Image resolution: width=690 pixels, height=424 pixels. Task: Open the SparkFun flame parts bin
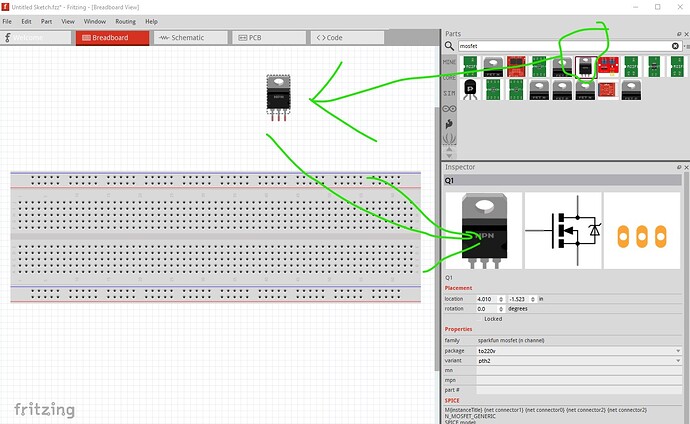pyautogui.click(x=449, y=124)
